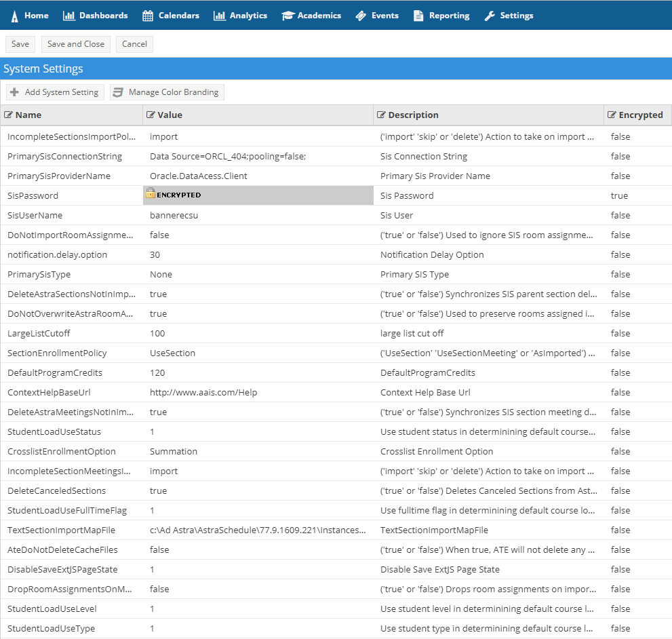Click the edit icon in Encrypted column header
The width and height of the screenshot is (672, 639).
point(612,115)
